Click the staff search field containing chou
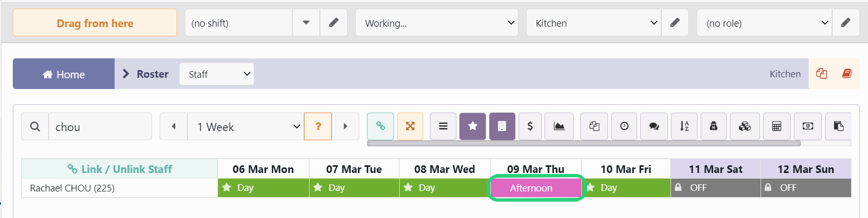 [x=100, y=126]
